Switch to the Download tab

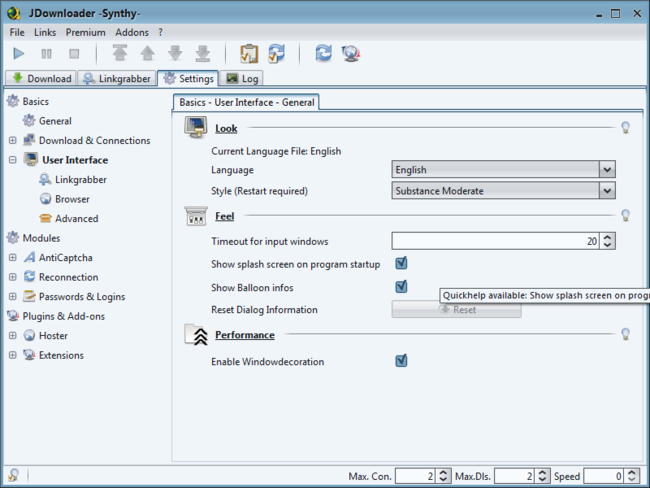pyautogui.click(x=41, y=78)
